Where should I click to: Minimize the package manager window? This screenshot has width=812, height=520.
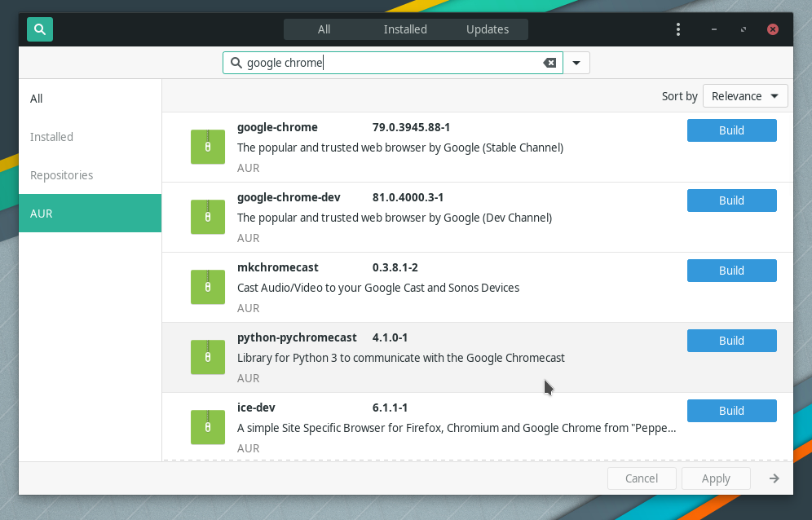coord(714,29)
